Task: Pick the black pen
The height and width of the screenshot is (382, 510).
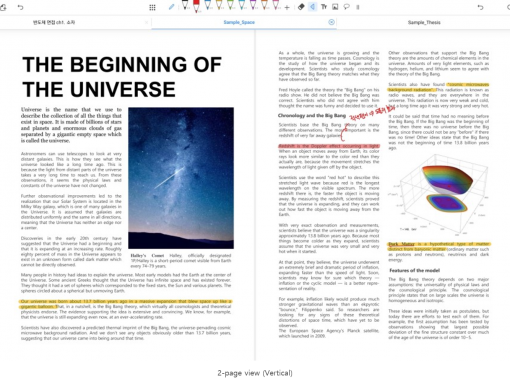Action: tap(185, 5)
